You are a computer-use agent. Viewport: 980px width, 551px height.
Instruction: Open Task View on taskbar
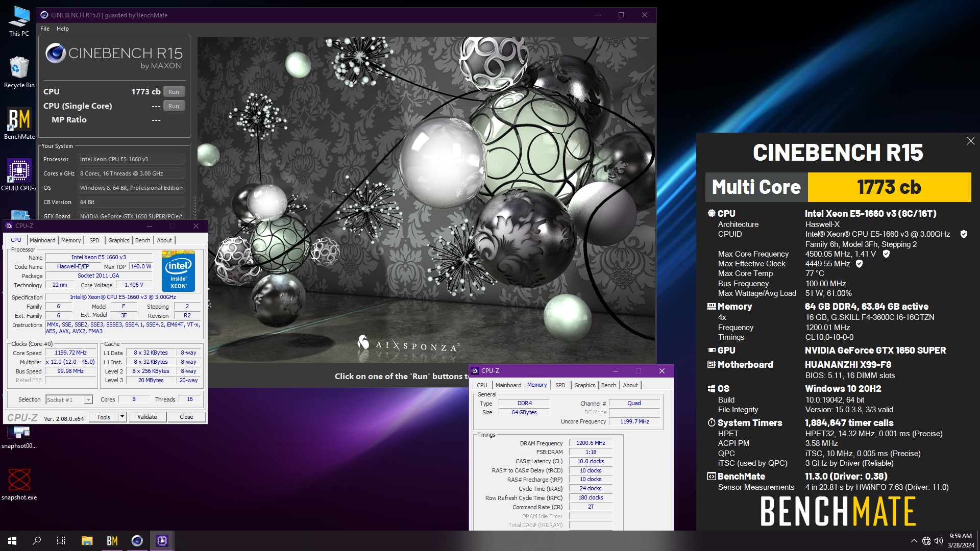61,541
